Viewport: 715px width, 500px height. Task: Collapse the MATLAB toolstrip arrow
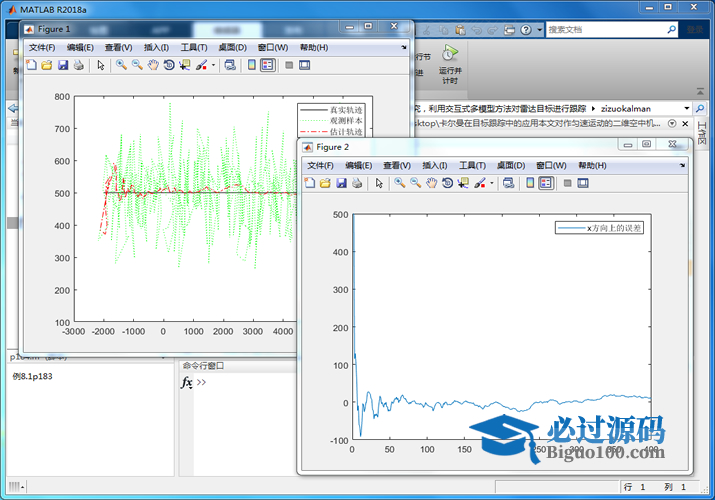coord(700,92)
